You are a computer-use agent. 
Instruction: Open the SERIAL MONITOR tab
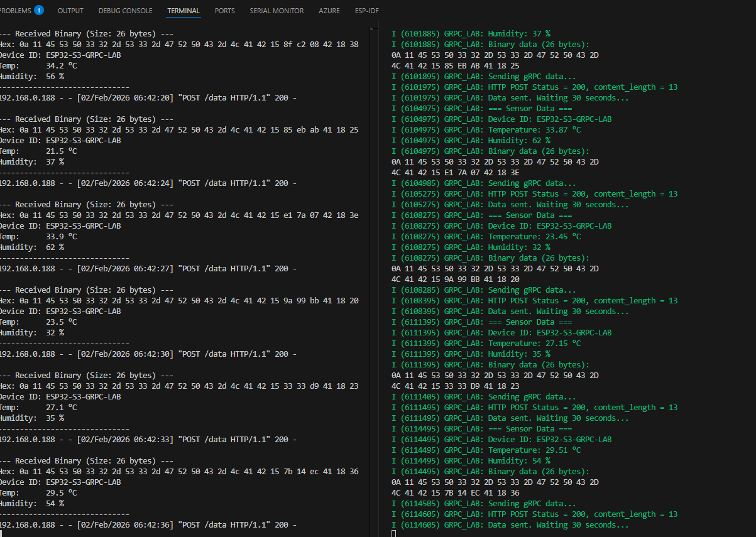click(277, 11)
